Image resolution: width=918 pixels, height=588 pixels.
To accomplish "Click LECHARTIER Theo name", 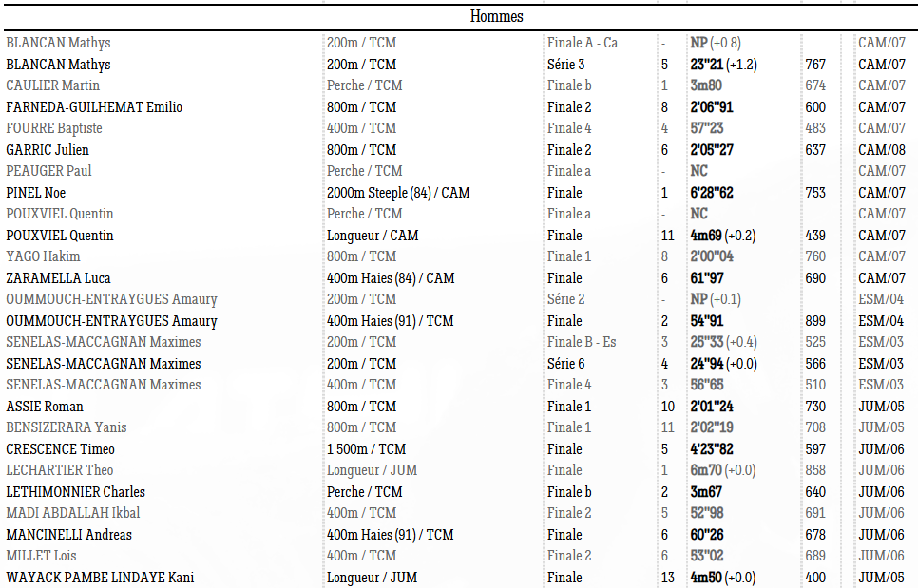I will (60, 470).
